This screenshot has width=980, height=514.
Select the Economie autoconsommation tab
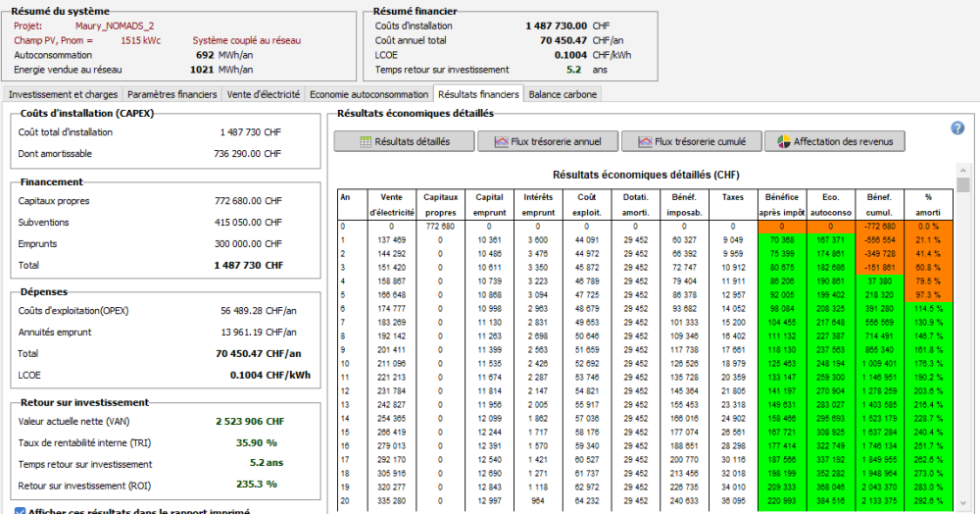[x=368, y=95]
